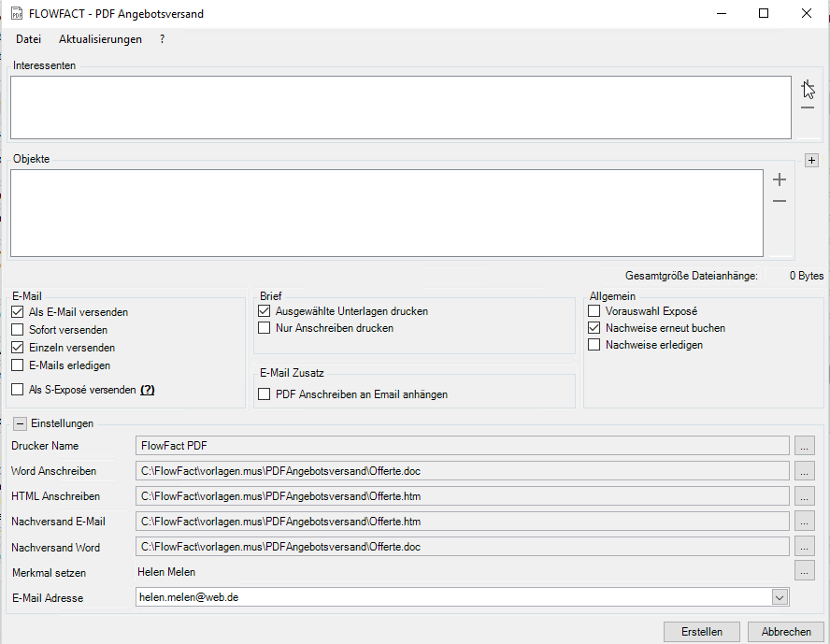
Task: Focus the Nachversand Word path field
Action: (462, 547)
